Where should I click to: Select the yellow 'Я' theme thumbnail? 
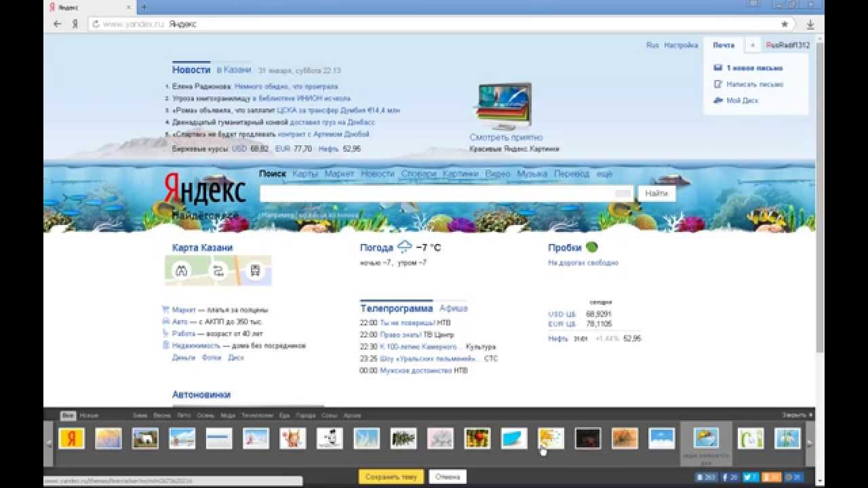tap(72, 439)
